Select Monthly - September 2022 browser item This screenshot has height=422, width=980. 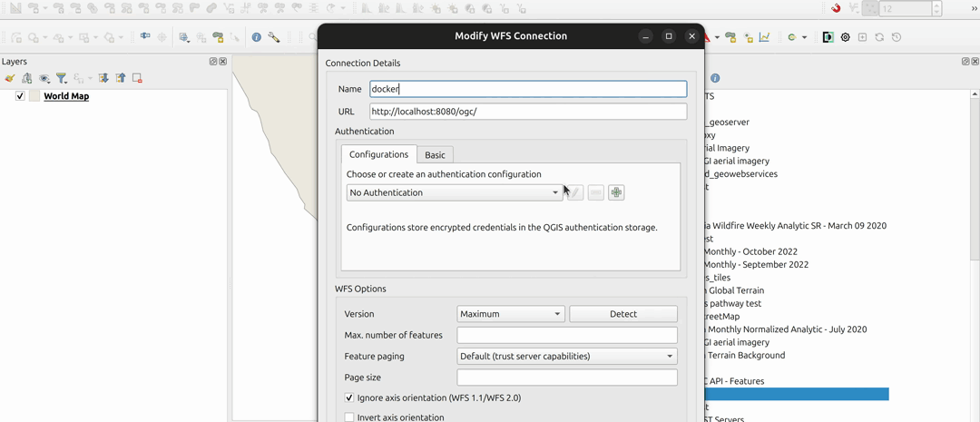click(756, 264)
